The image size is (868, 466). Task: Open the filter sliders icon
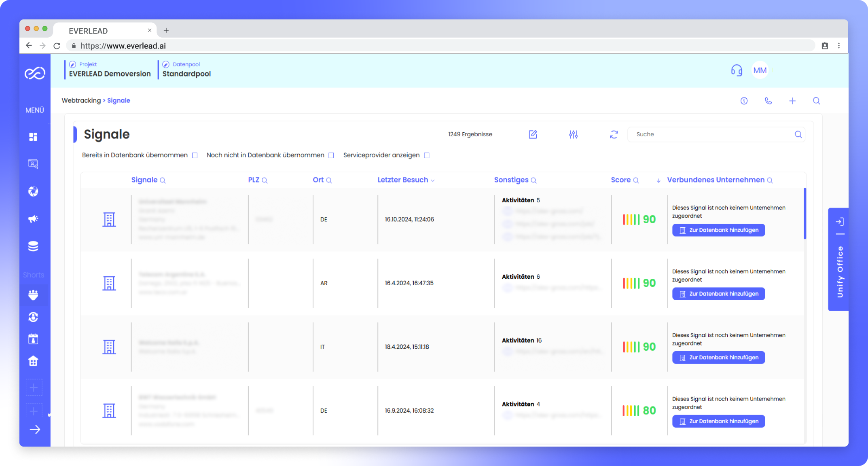click(x=573, y=134)
